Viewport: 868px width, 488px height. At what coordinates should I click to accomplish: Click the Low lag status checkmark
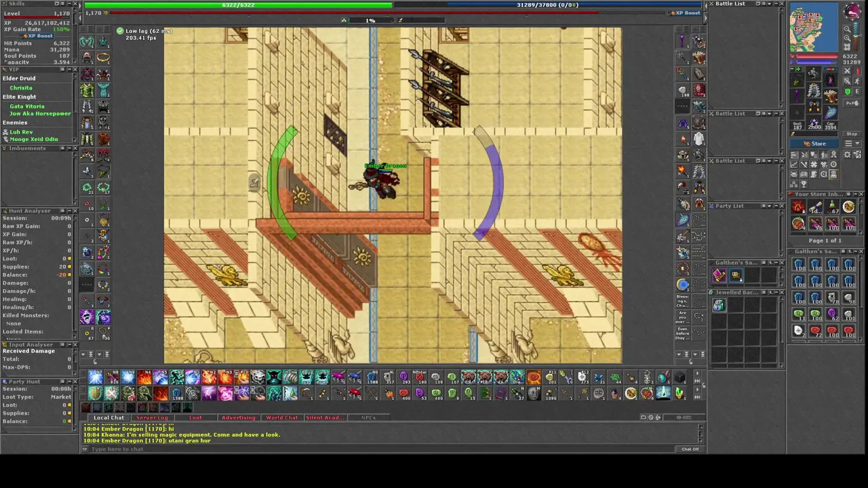119,31
